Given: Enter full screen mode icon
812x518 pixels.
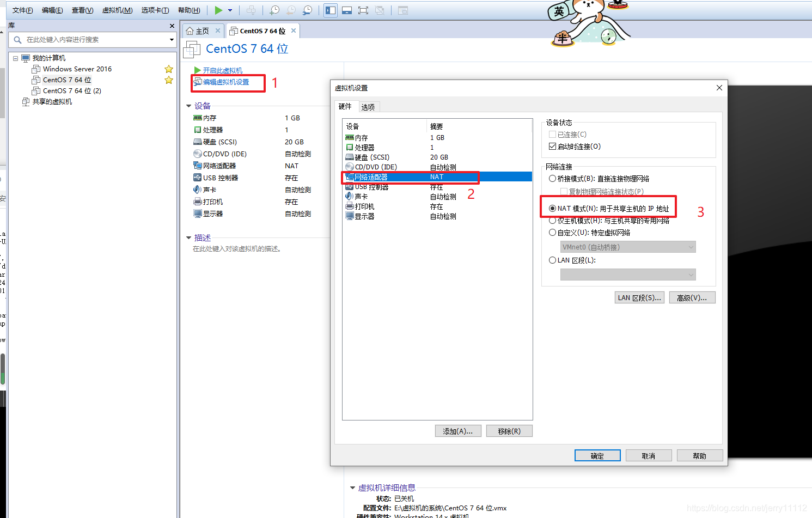Looking at the screenshot, I should [363, 10].
